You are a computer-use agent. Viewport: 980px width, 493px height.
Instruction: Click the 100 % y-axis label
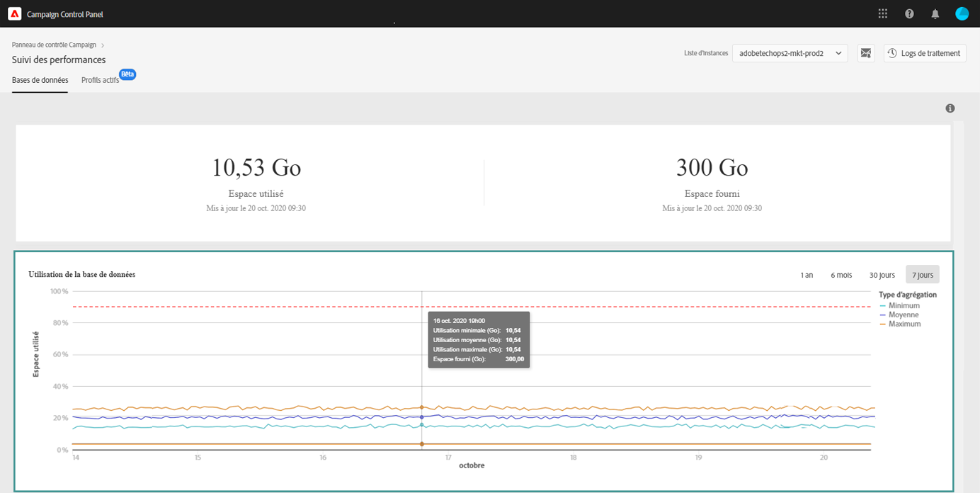tap(59, 291)
